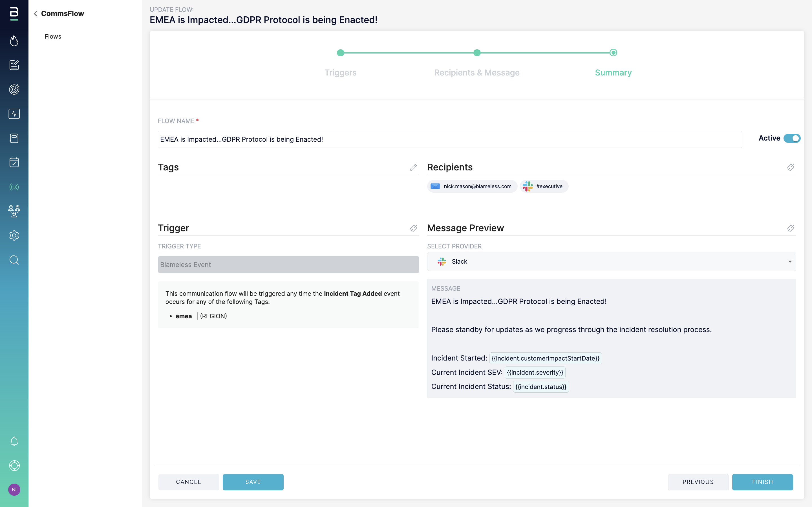The image size is (812, 507).
Task: Click the team members icon in sidebar
Action: pyautogui.click(x=14, y=211)
